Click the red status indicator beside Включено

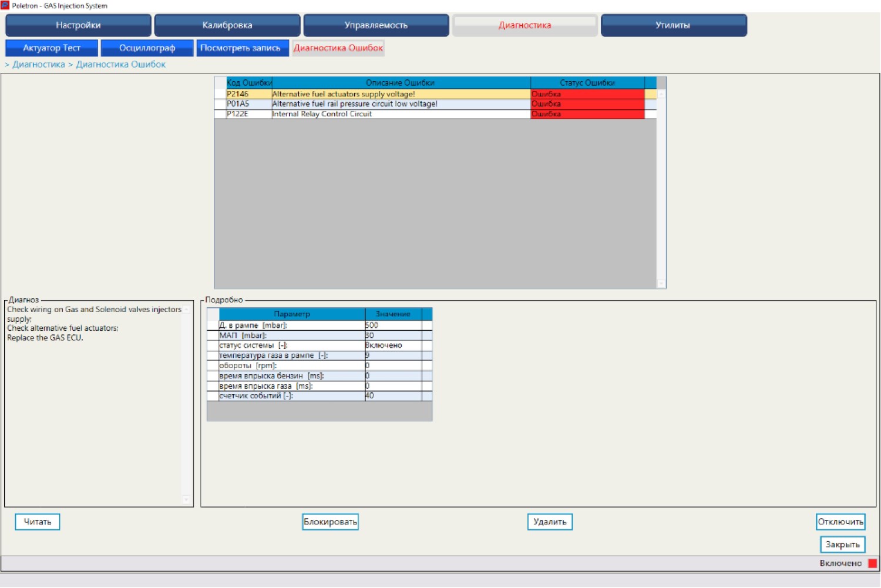872,563
